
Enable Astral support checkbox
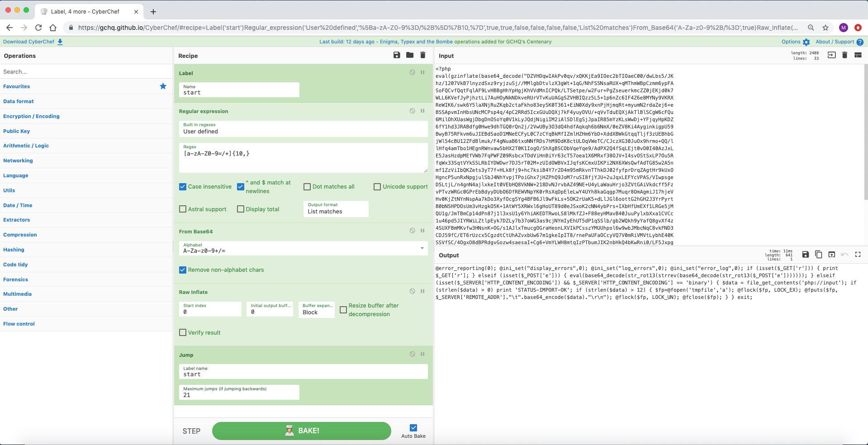point(183,209)
